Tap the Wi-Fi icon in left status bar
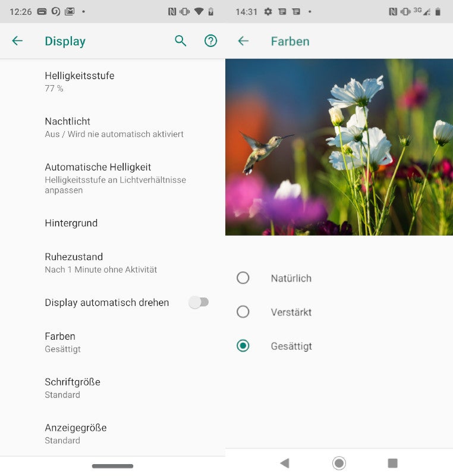The width and height of the screenshot is (453, 476). click(199, 11)
